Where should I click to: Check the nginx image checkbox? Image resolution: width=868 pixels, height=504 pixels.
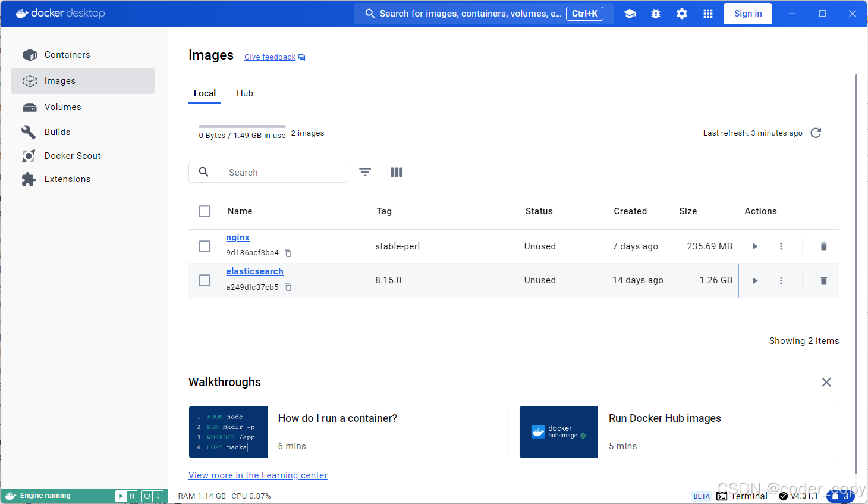click(x=205, y=246)
